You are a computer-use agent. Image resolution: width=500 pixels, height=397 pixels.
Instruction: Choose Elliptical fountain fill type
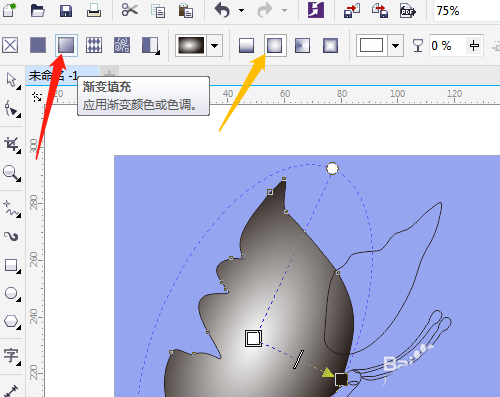coord(275,45)
